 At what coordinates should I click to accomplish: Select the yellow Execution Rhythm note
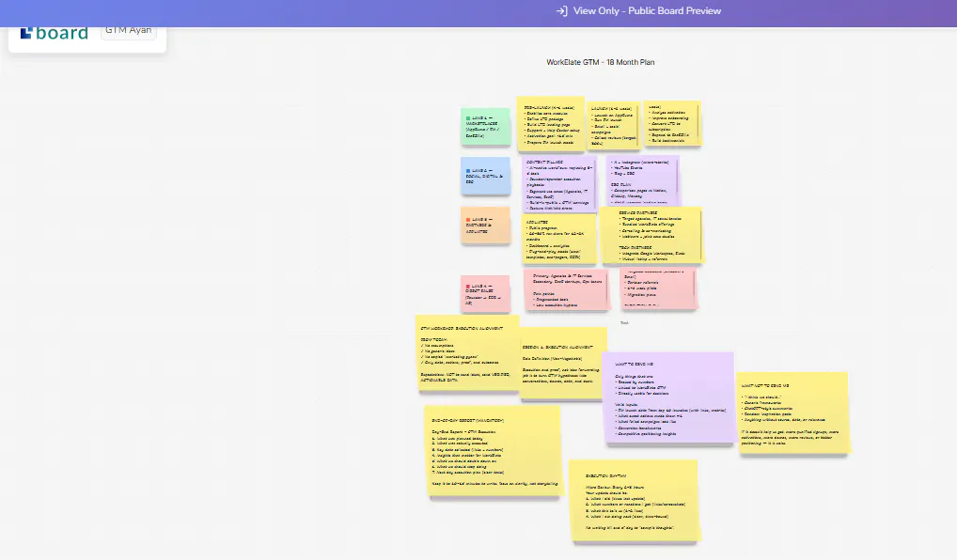pos(635,500)
